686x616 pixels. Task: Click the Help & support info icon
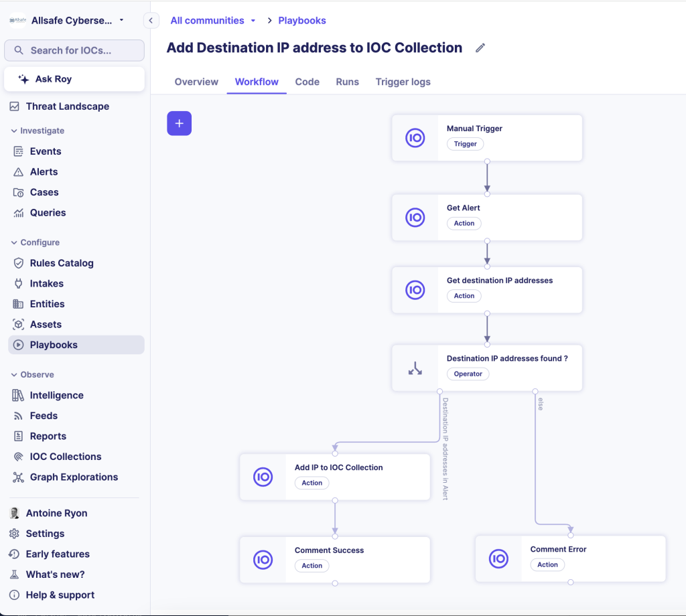(x=15, y=595)
